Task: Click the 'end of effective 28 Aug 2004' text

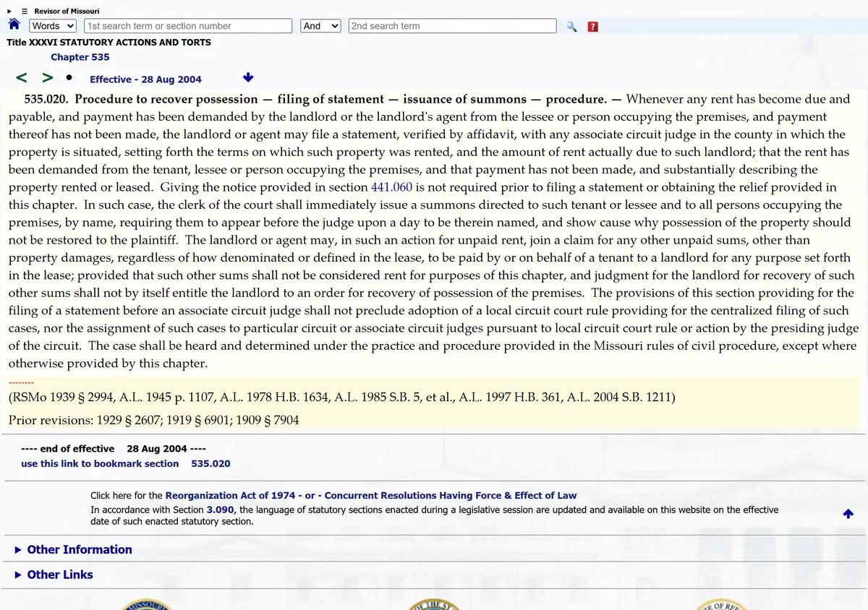Action: pos(114,449)
